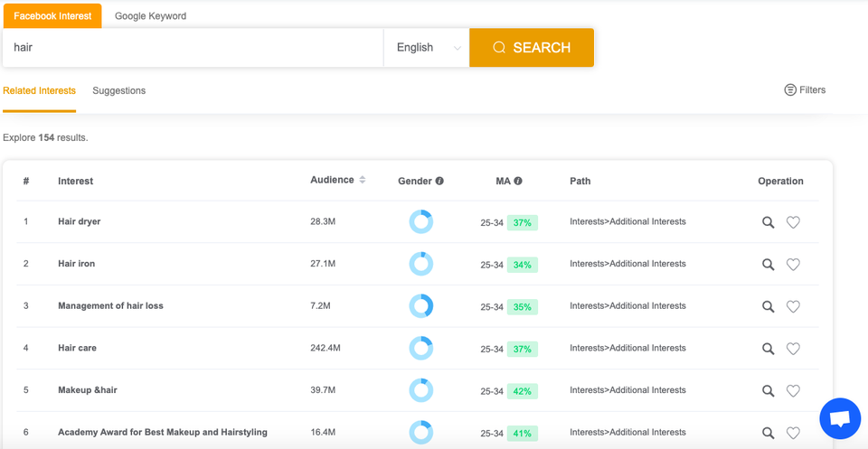Click the 16.4M audience value

point(323,432)
